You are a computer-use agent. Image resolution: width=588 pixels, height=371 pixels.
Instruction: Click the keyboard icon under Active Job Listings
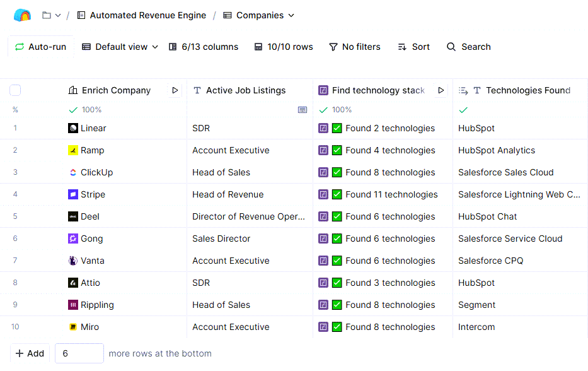pos(303,110)
